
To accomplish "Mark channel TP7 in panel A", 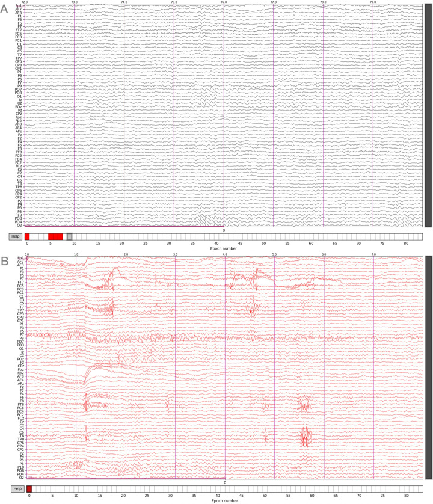I will coord(18,58).
